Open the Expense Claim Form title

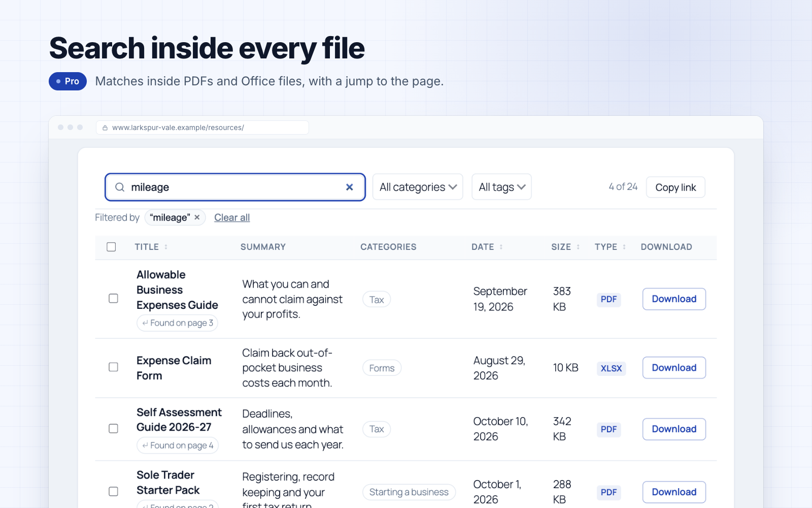174,368
